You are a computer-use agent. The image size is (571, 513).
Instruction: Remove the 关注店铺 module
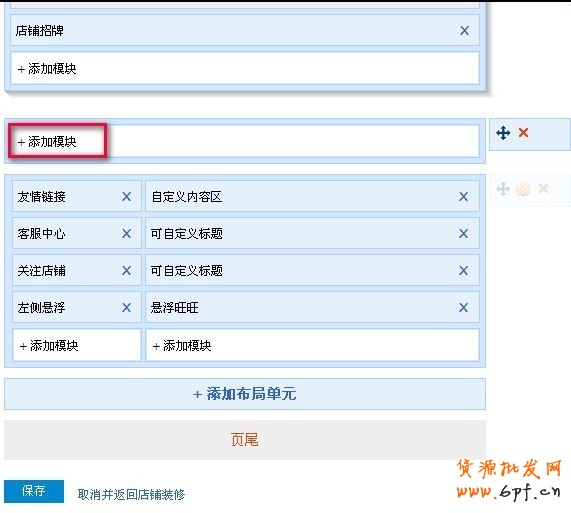[x=126, y=271]
